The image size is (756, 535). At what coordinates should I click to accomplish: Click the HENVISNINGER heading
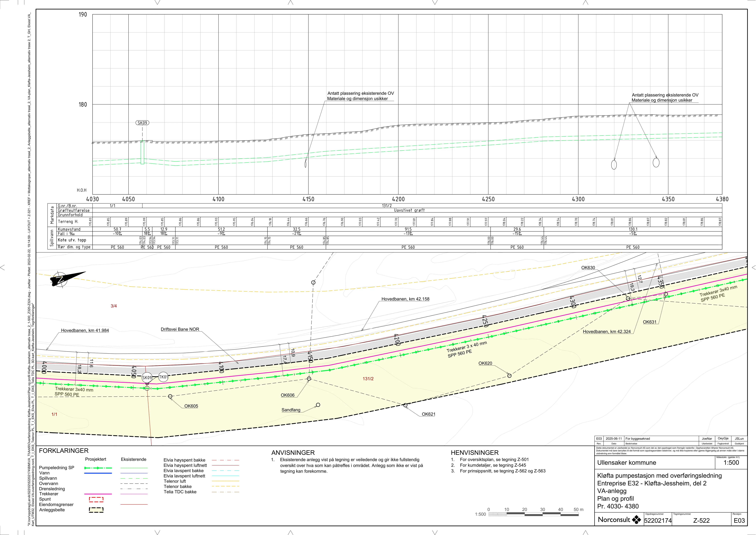point(475,453)
